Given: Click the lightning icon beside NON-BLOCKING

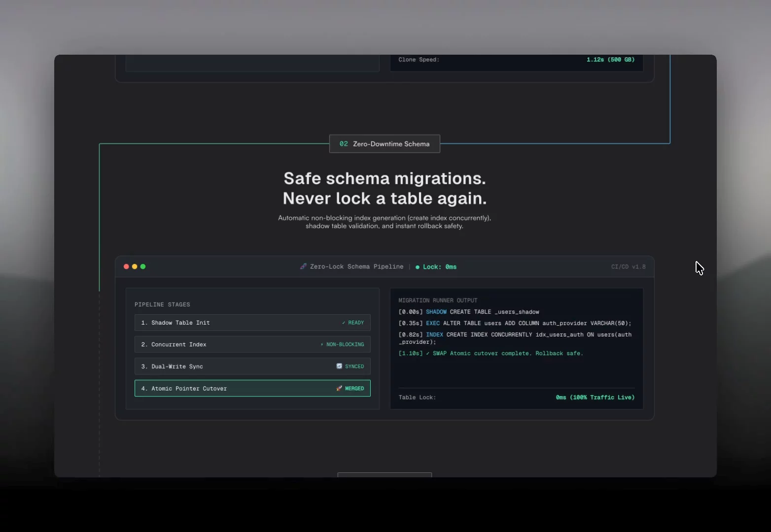Looking at the screenshot, I should [x=322, y=344].
